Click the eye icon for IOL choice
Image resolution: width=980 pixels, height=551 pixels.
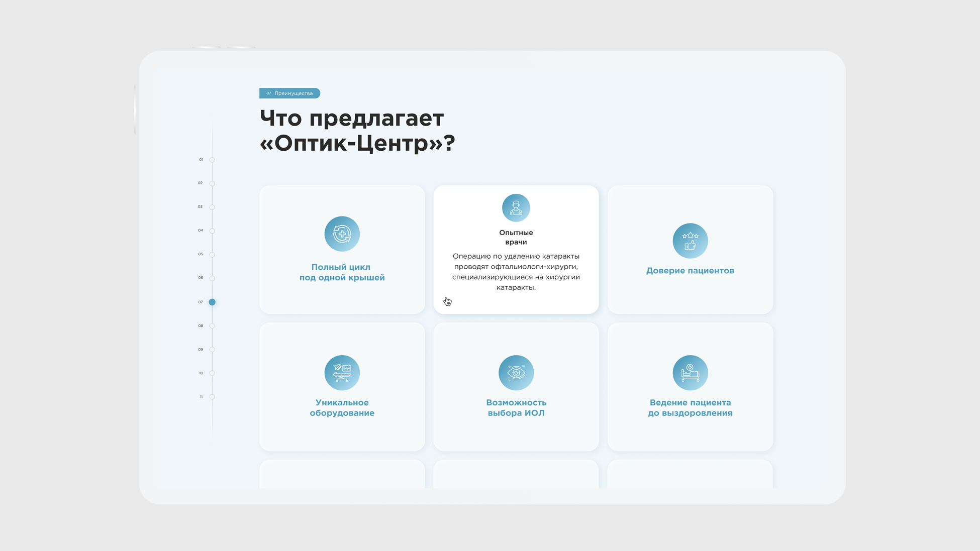click(516, 373)
